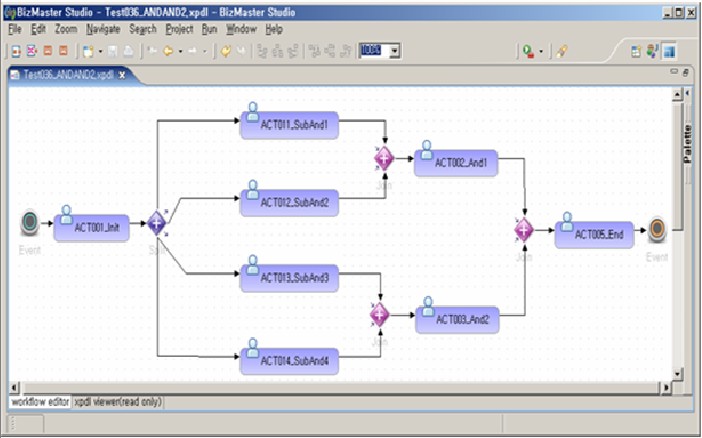
Task: Select the highlighted blue perspective button
Action: coord(669,52)
